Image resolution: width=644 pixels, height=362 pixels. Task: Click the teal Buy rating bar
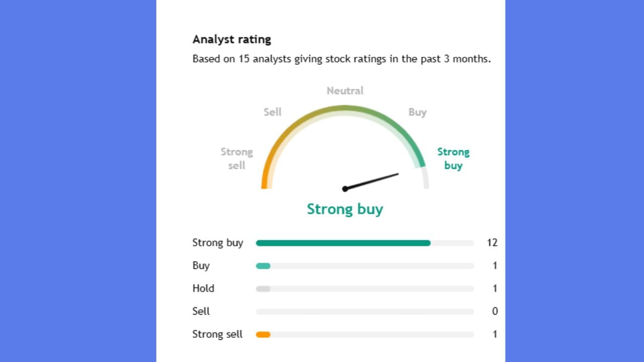(263, 265)
